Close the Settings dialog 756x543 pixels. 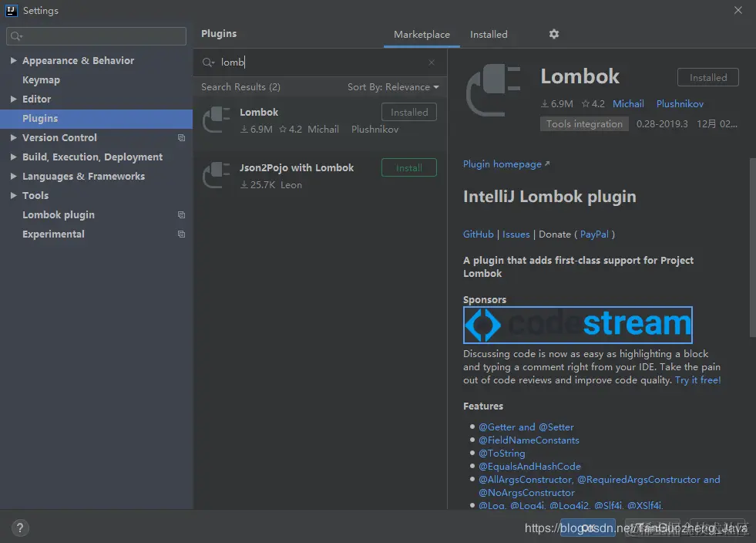point(738,10)
